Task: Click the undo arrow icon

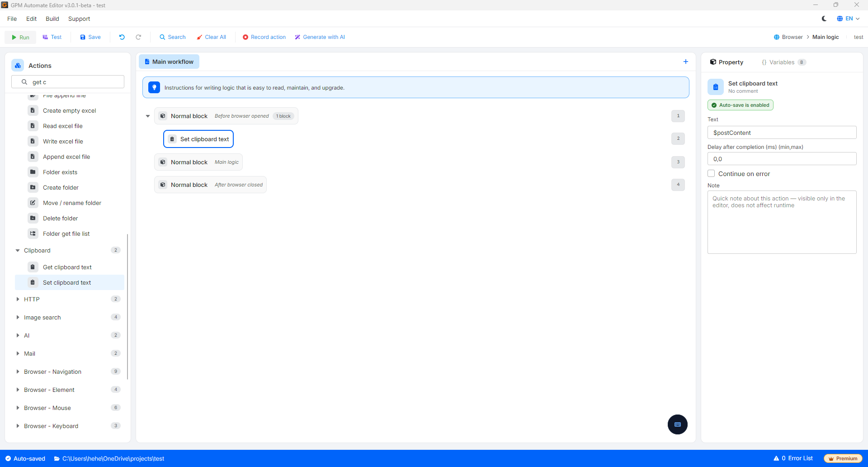Action: point(122,37)
